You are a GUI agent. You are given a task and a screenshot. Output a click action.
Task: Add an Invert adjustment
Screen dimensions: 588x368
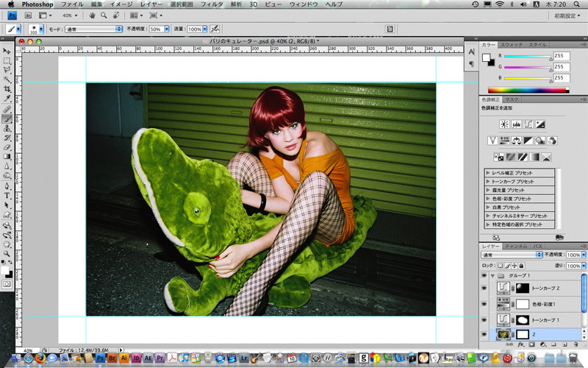click(x=499, y=158)
